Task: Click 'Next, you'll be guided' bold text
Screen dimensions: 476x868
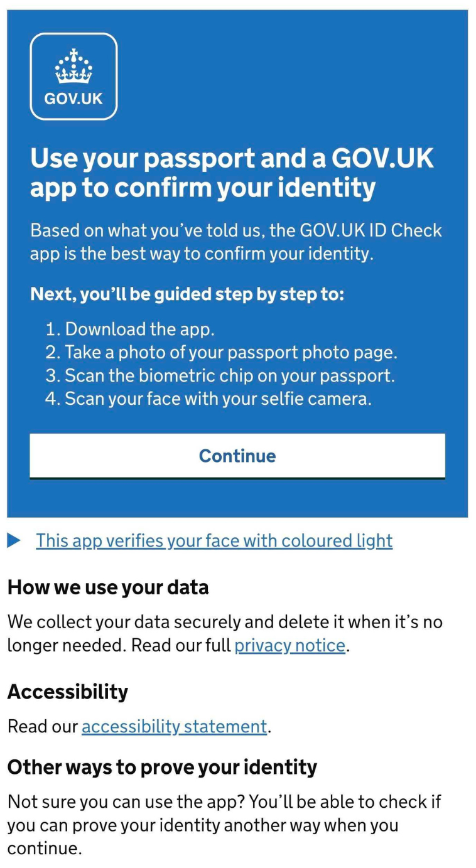Action: pos(187,294)
